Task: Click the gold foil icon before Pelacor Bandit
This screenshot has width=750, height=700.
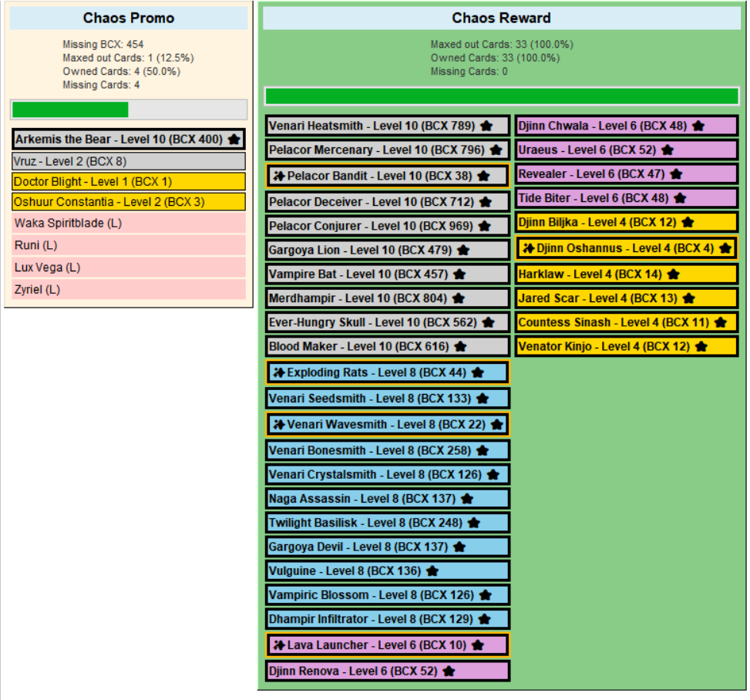Action: pyautogui.click(x=279, y=176)
